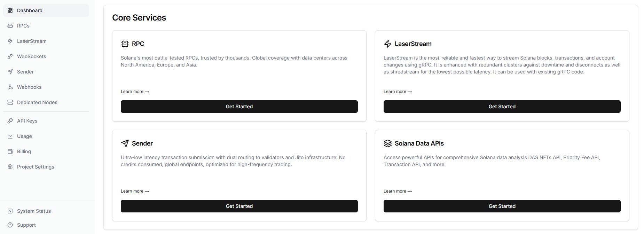Click the RPCs sidebar icon

10,26
